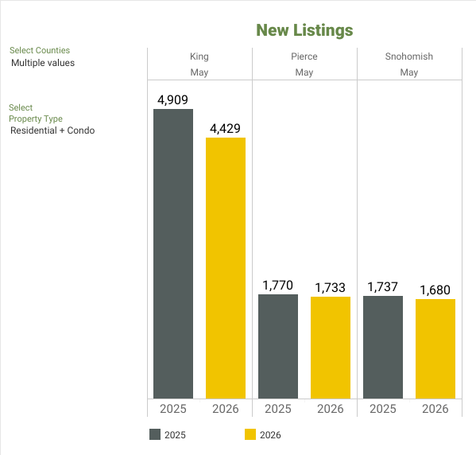The width and height of the screenshot is (476, 455).
Task: Click the 2025 axis label under King
Action: (173, 409)
